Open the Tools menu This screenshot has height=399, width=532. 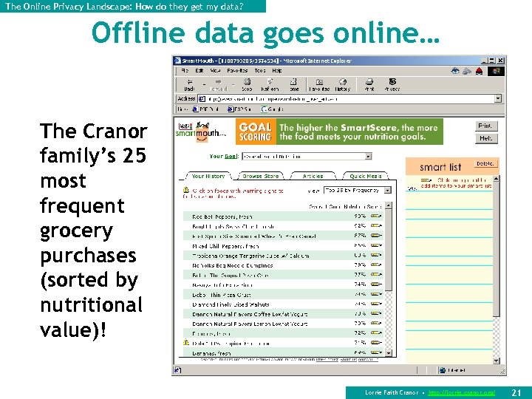pos(260,71)
